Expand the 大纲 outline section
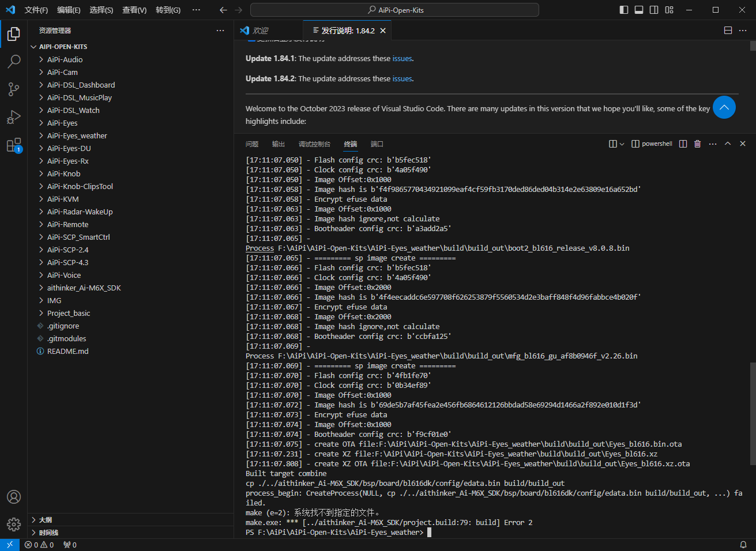Image resolution: width=756 pixels, height=551 pixels. (x=131, y=520)
